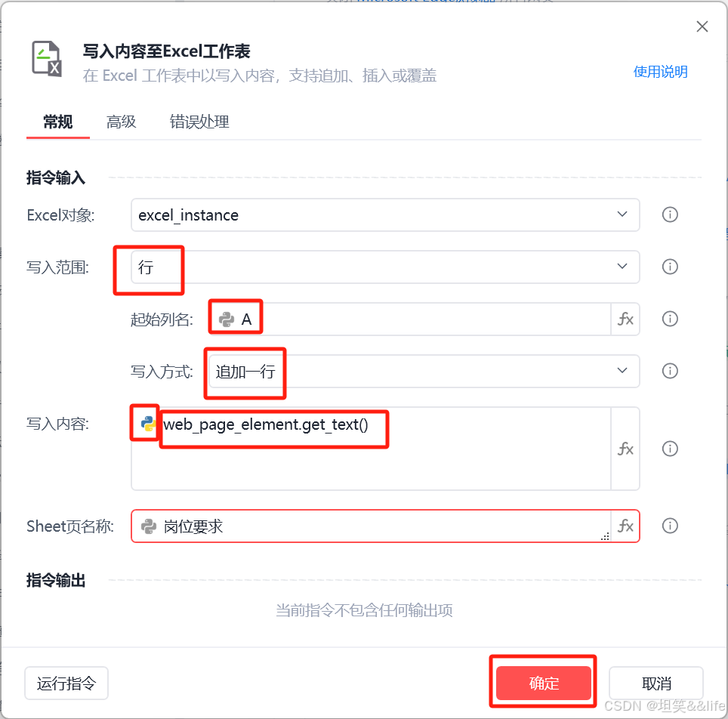Click the info icon beside 写入方式

[x=670, y=371]
